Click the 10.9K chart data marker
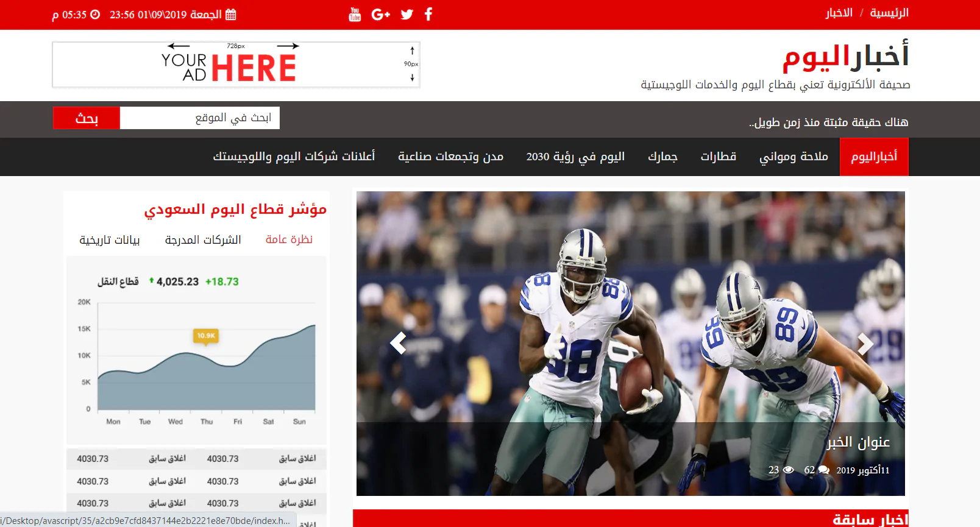Image resolution: width=980 pixels, height=527 pixels. coord(206,336)
